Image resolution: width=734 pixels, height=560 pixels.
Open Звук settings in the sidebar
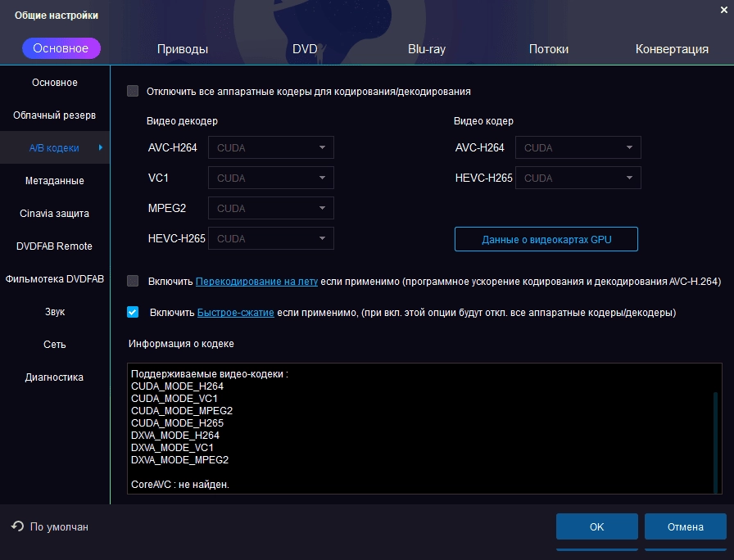(x=55, y=312)
